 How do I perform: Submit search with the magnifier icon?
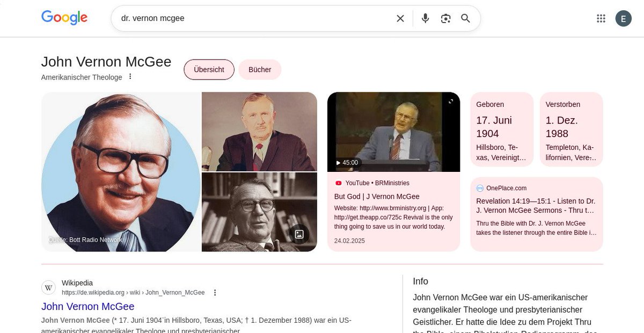pos(465,18)
